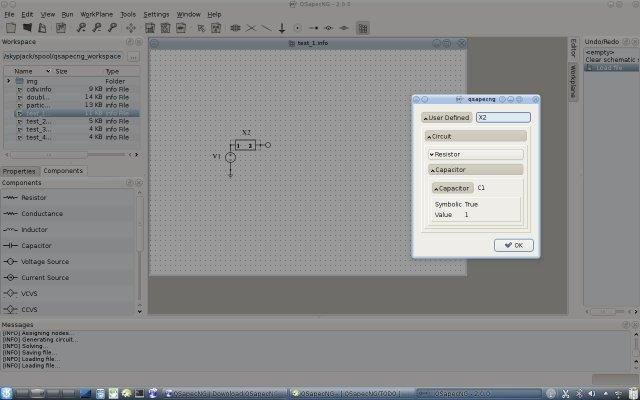Click the workspace path browse button

[133, 57]
